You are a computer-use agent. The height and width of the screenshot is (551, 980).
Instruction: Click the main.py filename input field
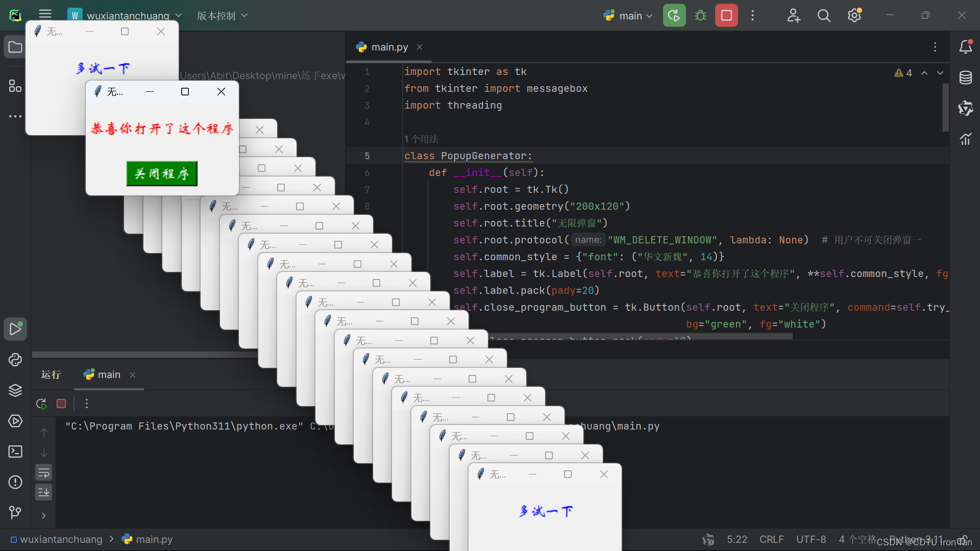[x=390, y=46]
